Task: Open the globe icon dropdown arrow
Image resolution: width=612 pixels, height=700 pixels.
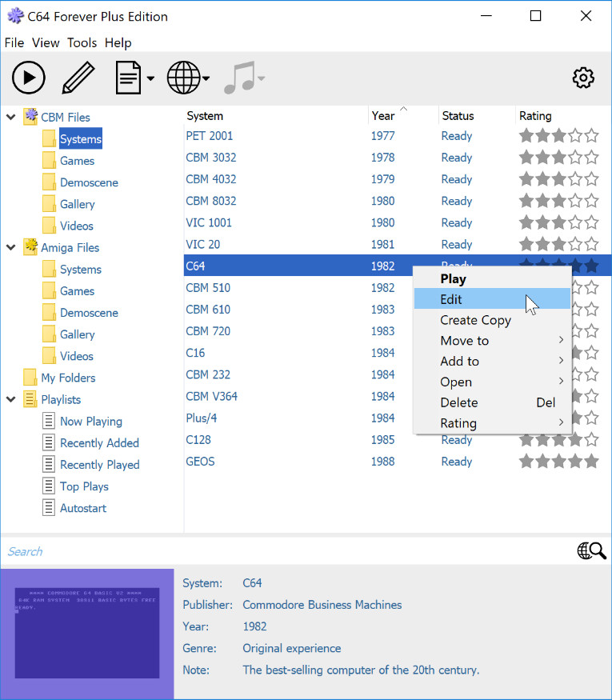Action: (x=206, y=78)
